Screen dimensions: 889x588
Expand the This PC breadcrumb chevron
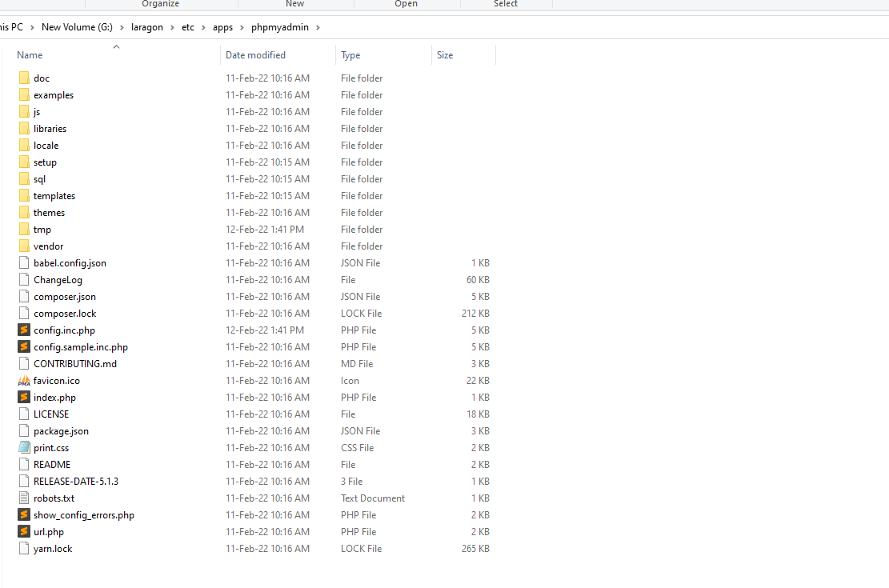click(32, 27)
